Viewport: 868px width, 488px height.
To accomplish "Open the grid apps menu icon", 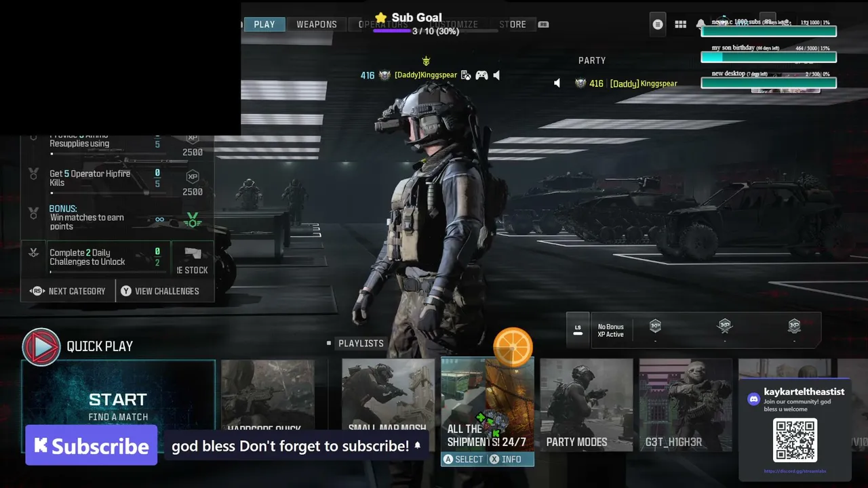I will [x=681, y=24].
